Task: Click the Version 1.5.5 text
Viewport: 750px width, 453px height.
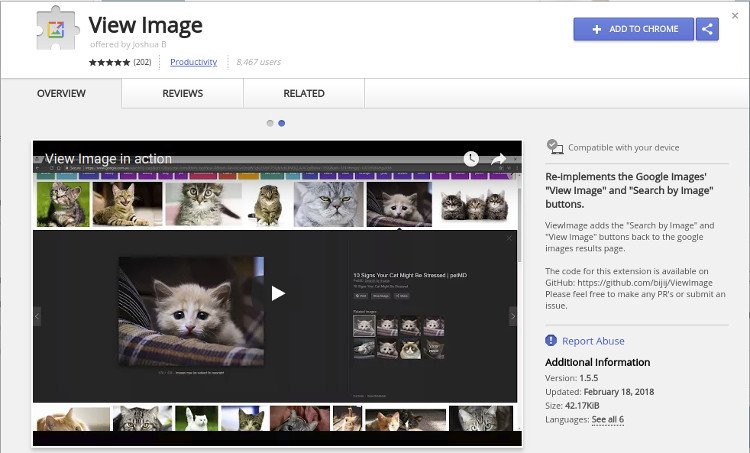Action: pos(572,378)
